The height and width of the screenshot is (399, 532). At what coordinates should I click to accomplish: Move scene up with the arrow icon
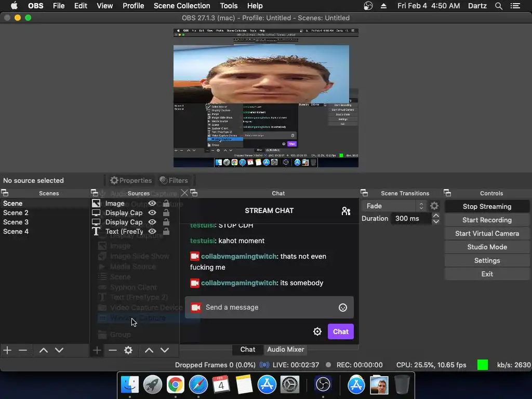(x=44, y=350)
